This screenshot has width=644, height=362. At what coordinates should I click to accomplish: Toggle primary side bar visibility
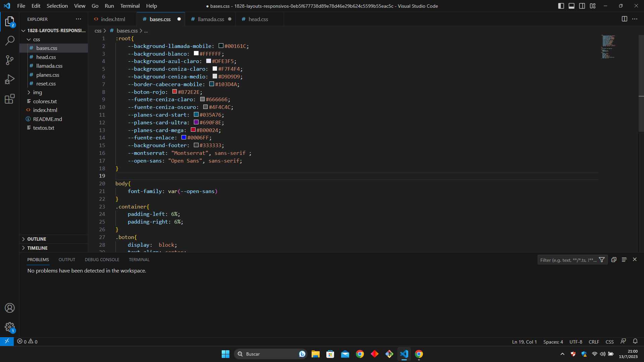pos(561,6)
